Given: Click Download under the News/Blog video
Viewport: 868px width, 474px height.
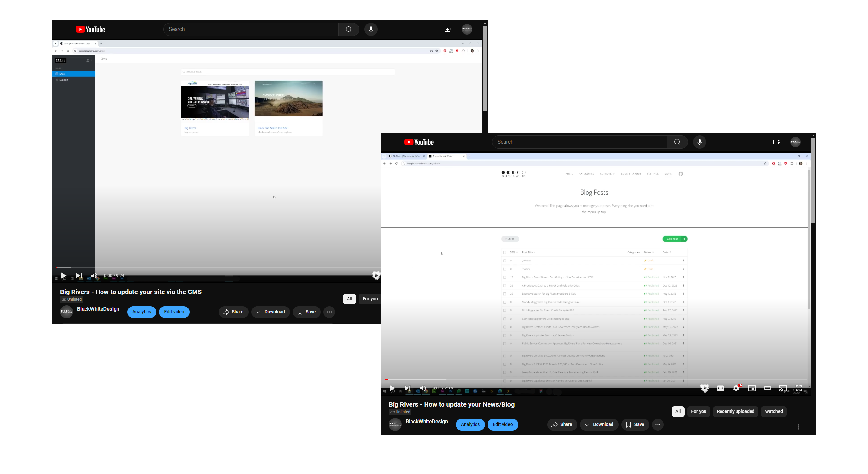Looking at the screenshot, I should click(599, 424).
